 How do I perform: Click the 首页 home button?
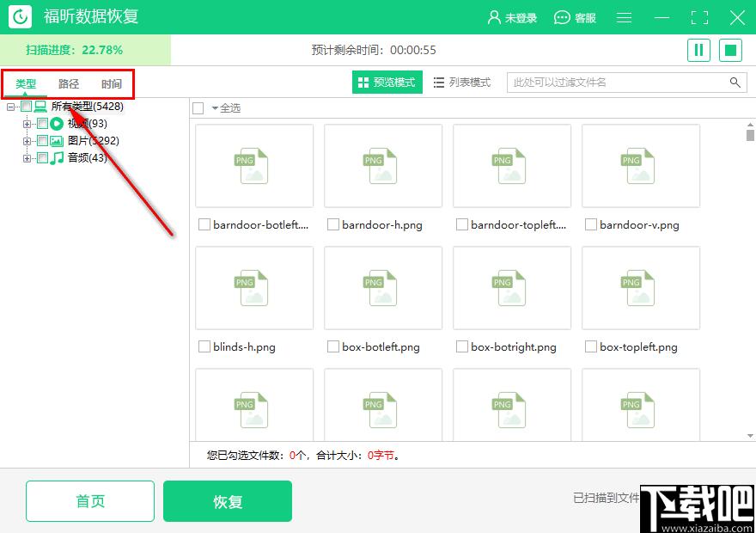[90, 501]
